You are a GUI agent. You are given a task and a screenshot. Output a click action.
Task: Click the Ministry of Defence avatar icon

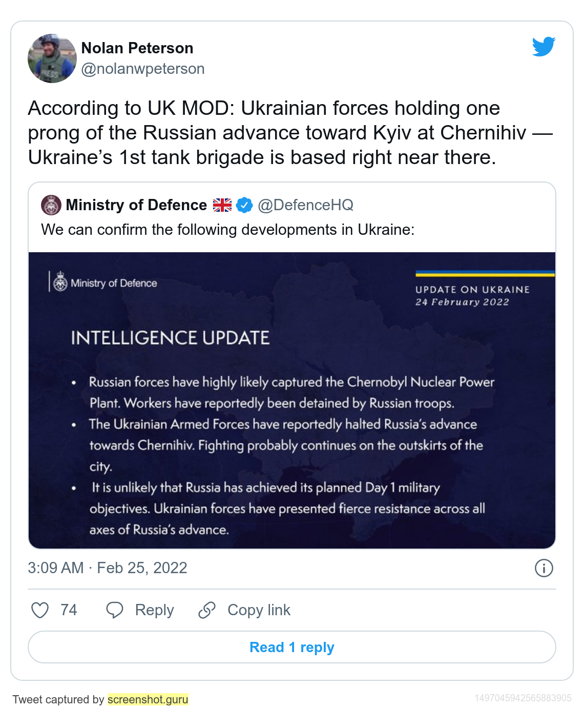[x=51, y=205]
